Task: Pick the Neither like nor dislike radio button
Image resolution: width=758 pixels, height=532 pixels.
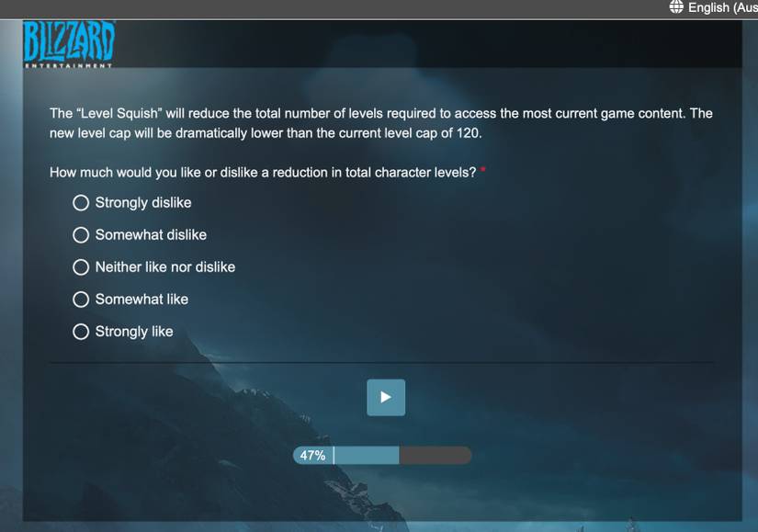Action: tap(81, 267)
